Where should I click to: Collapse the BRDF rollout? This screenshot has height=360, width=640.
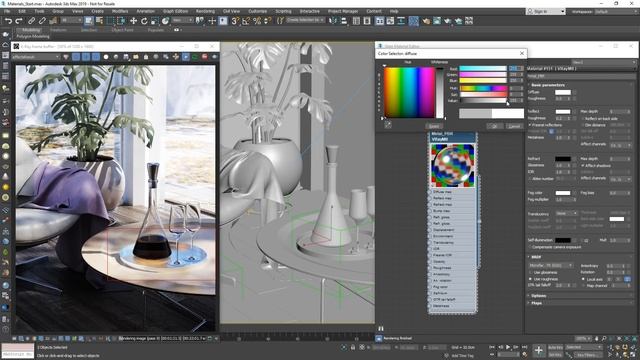pyautogui.click(x=536, y=257)
